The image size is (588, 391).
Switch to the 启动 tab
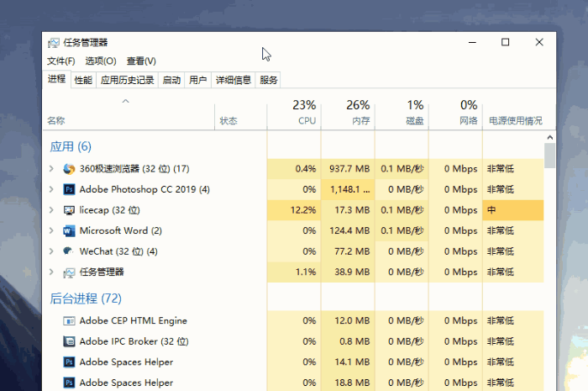(171, 80)
